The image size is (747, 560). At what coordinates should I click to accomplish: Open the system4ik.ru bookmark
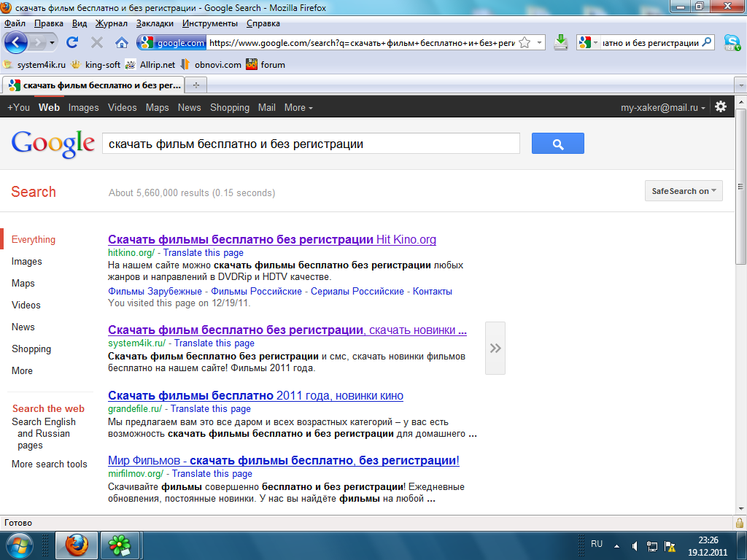[x=34, y=65]
